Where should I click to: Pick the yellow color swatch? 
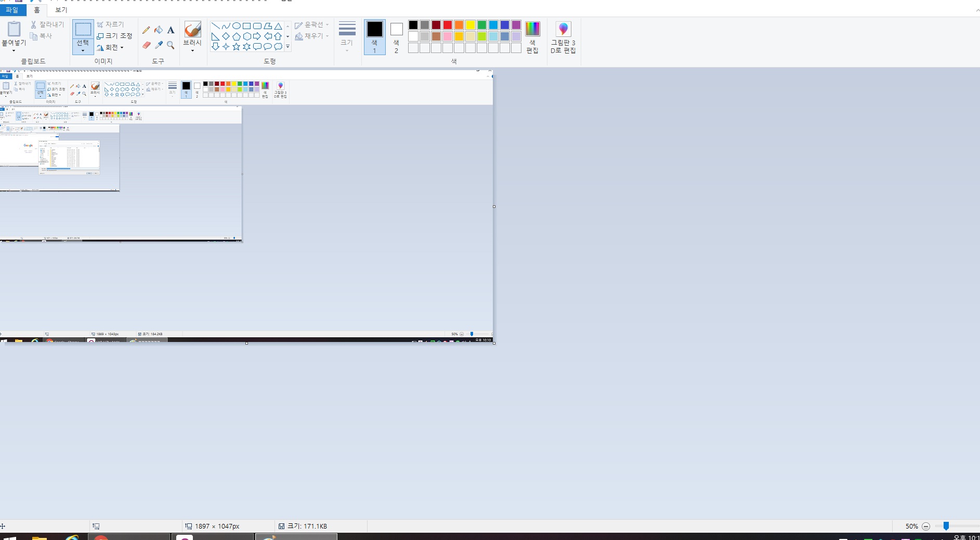coord(471,25)
